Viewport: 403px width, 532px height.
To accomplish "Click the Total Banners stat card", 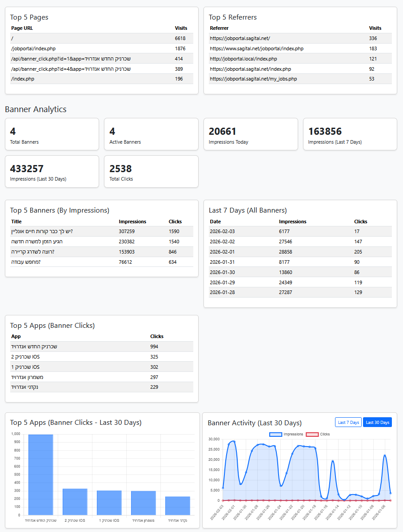I will point(52,134).
